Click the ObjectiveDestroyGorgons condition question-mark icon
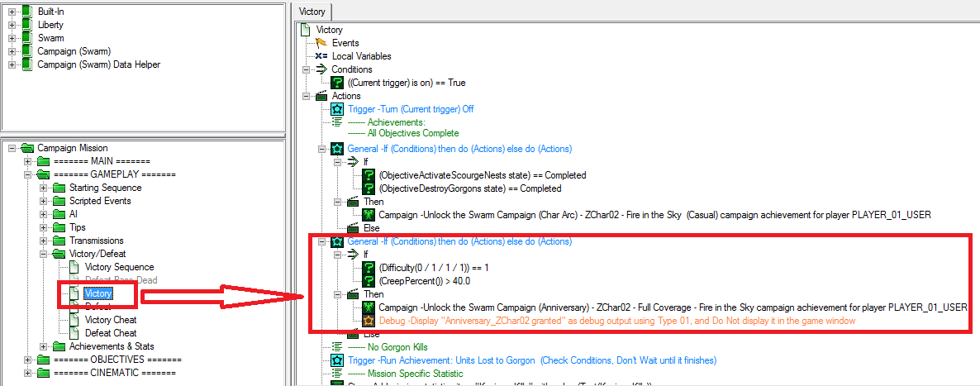 coord(369,188)
